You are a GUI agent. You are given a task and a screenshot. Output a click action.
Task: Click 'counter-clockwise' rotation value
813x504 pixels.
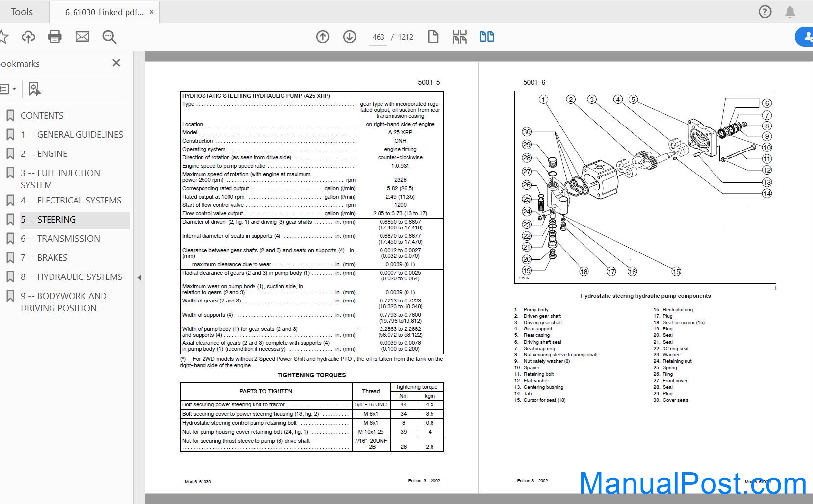pos(400,157)
